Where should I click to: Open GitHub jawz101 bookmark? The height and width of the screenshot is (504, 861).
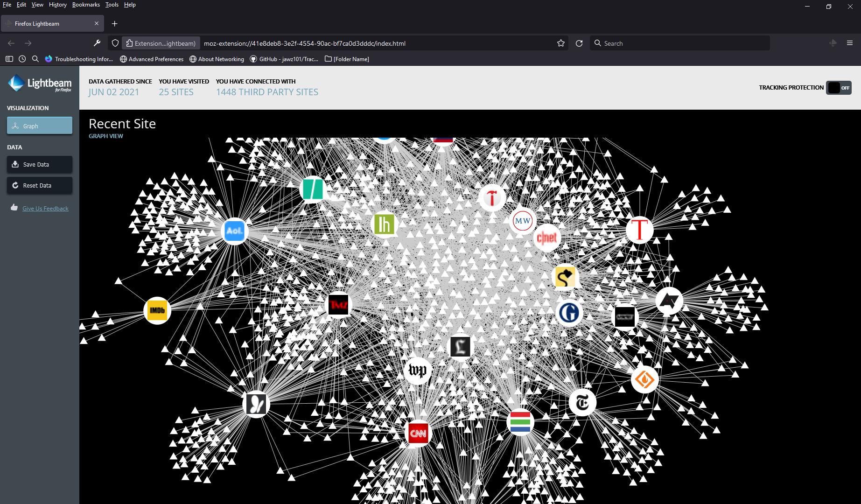point(284,59)
